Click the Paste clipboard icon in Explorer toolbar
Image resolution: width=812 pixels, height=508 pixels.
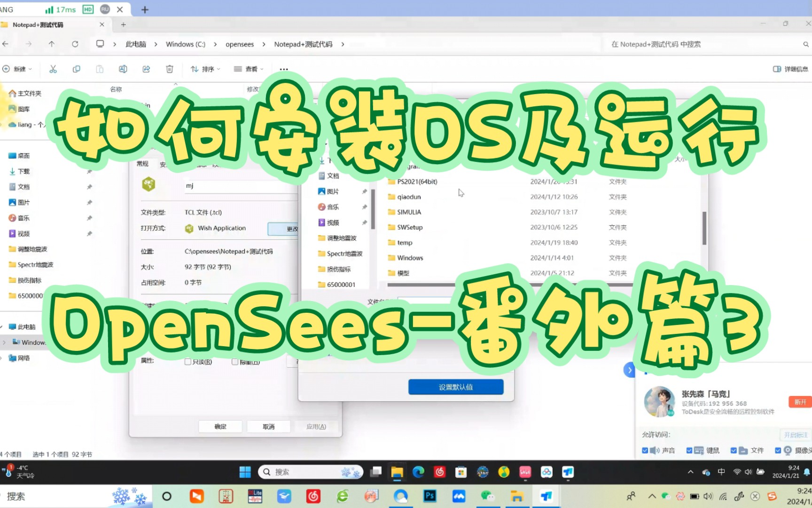coord(100,69)
